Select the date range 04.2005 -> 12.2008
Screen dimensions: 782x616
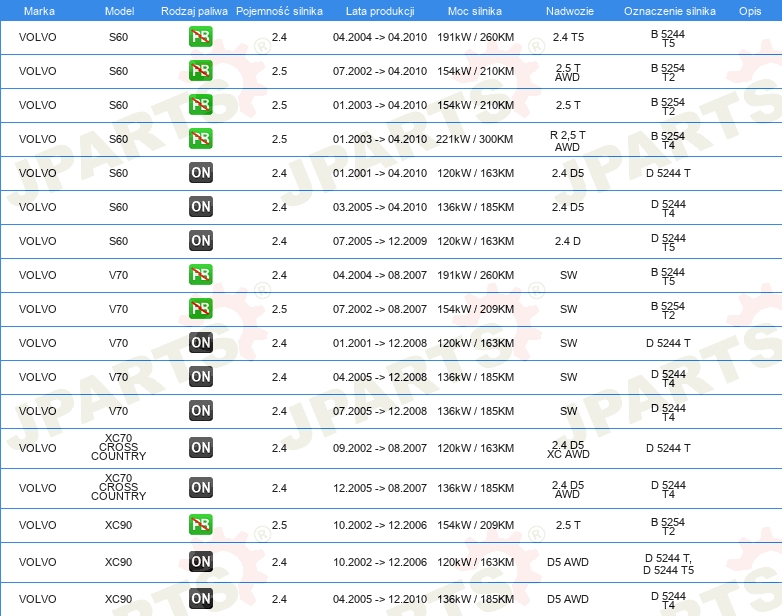click(380, 377)
